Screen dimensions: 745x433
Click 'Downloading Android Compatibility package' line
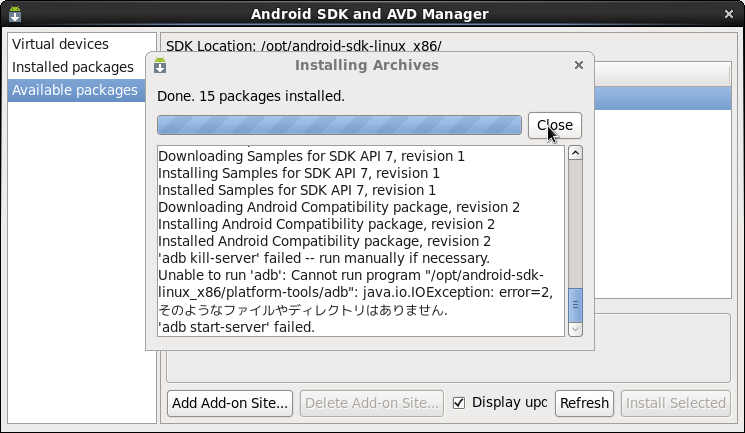(x=339, y=207)
